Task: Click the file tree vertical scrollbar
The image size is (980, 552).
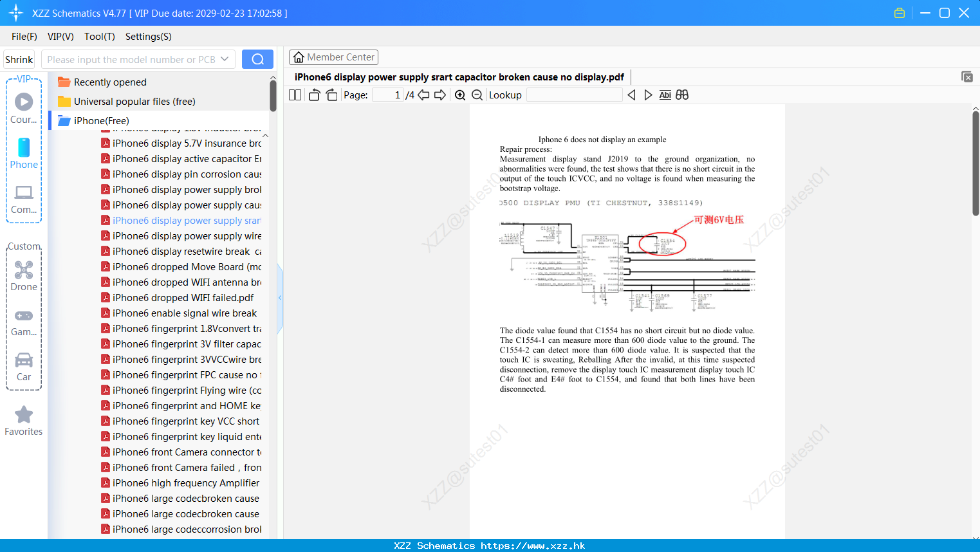Action: click(273, 97)
